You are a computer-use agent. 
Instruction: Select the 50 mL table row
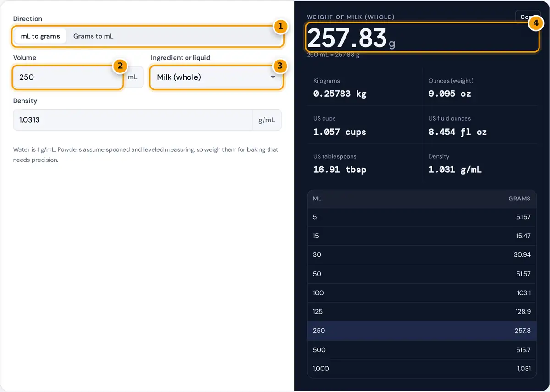pyautogui.click(x=422, y=274)
